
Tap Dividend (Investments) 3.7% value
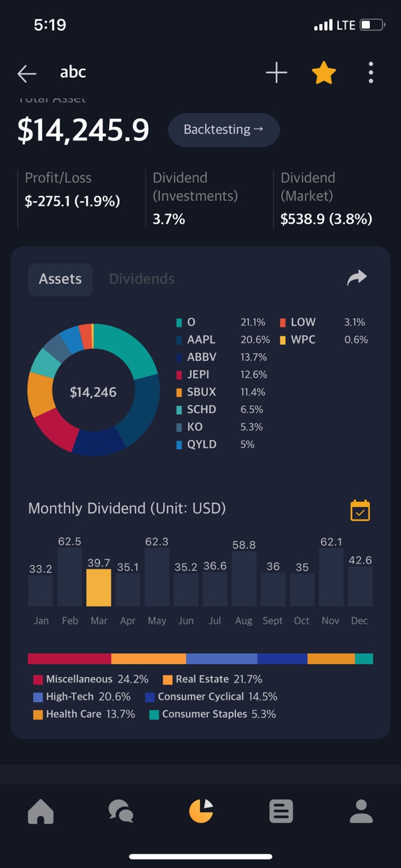pyautogui.click(x=169, y=219)
